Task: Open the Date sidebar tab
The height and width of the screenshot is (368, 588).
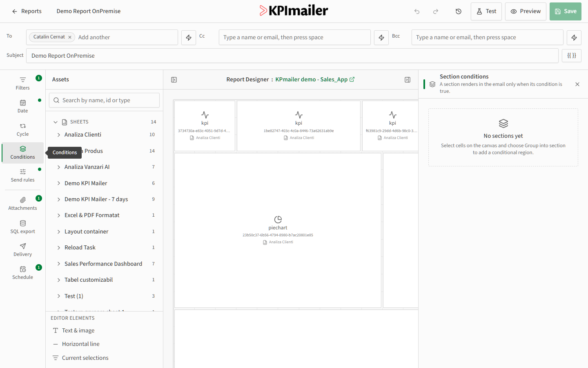Action: pos(23,106)
